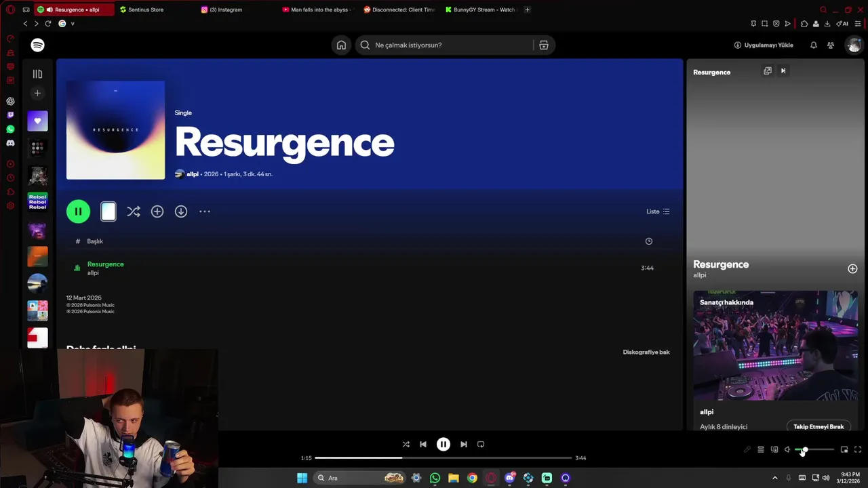The image size is (868, 488).
Task: Click the '3:44' track duration
Action: tap(648, 268)
